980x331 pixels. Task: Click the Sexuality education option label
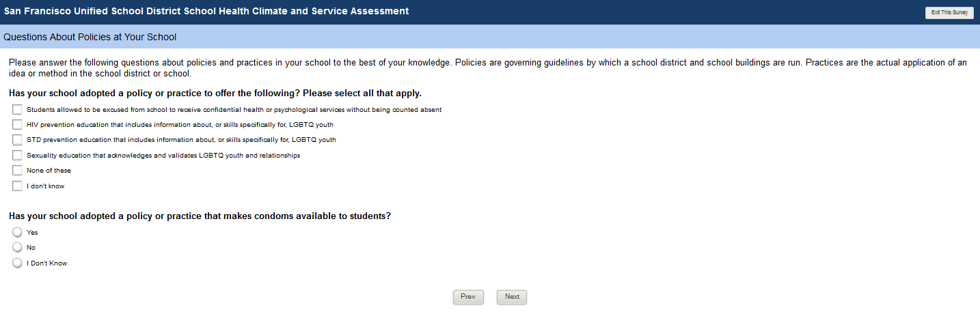coord(163,156)
